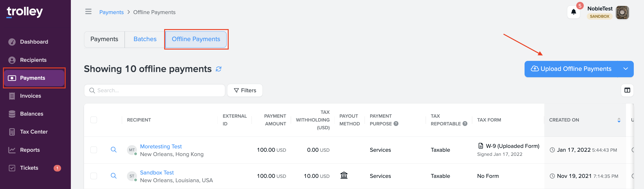644x189 pixels.
Task: Open the Tax Center
Action: 34,132
